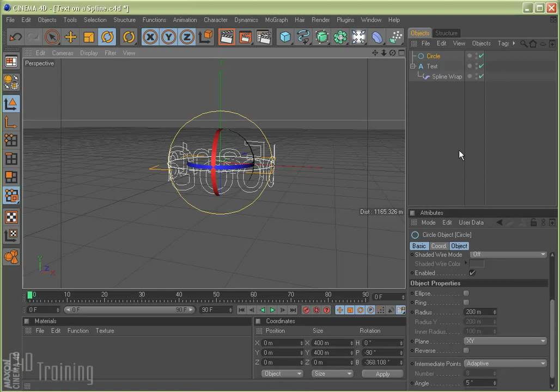Viewport: 560px width, 392px height.
Task: Go to start of animation button
Action: click(x=241, y=310)
